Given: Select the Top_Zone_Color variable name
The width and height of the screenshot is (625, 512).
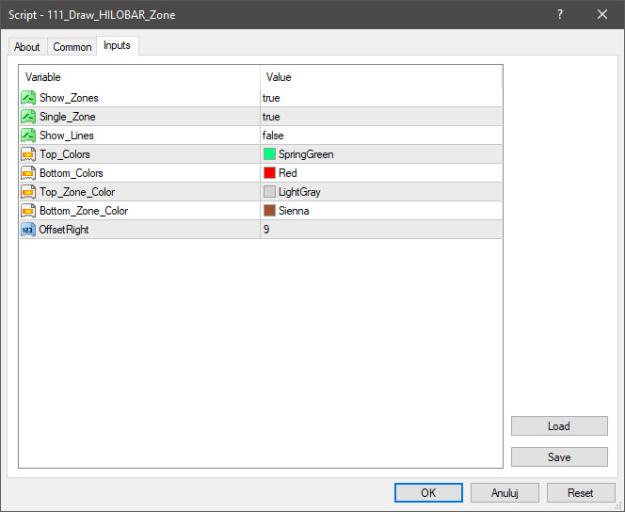Looking at the screenshot, I should tap(77, 192).
